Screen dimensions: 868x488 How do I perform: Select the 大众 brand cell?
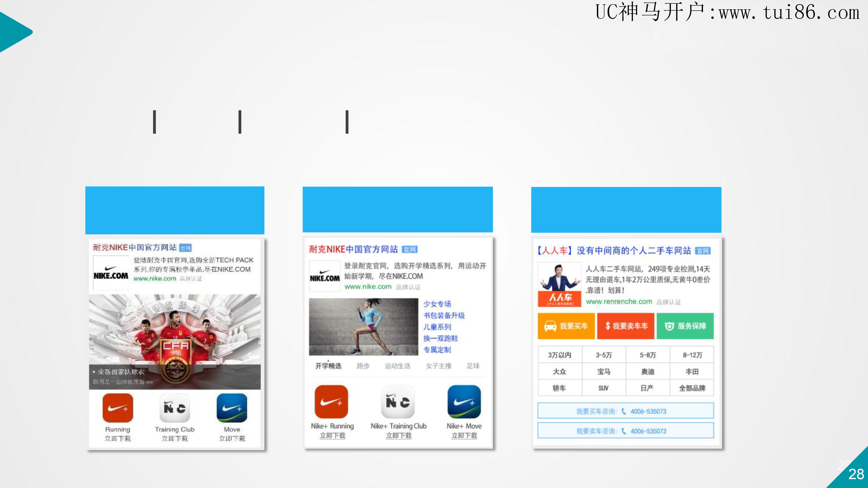pos(560,371)
